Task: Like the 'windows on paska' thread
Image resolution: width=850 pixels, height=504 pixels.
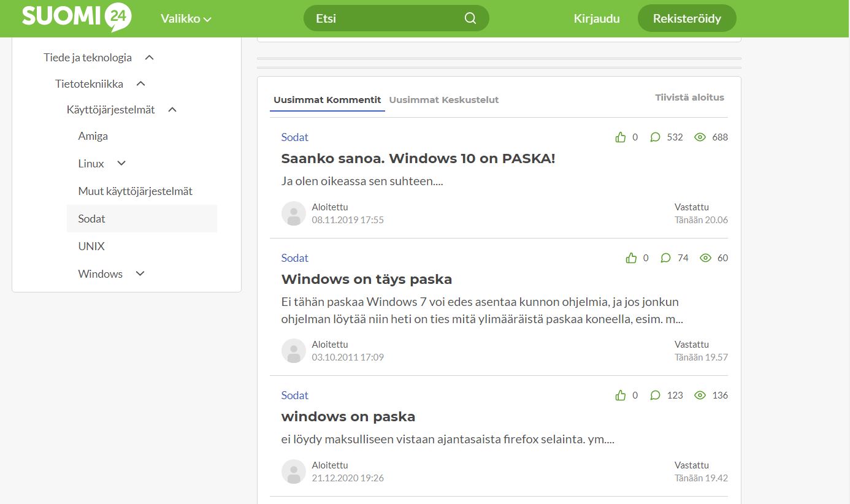Action: click(621, 395)
